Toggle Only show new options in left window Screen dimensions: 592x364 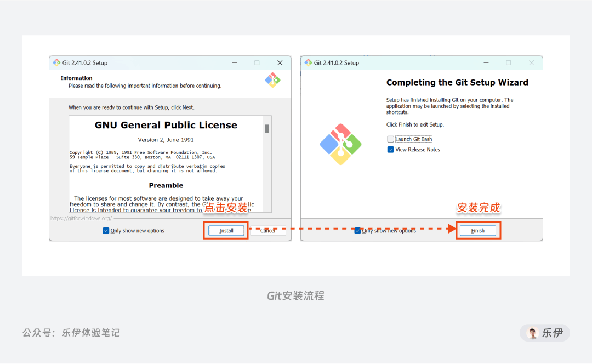coord(106,230)
